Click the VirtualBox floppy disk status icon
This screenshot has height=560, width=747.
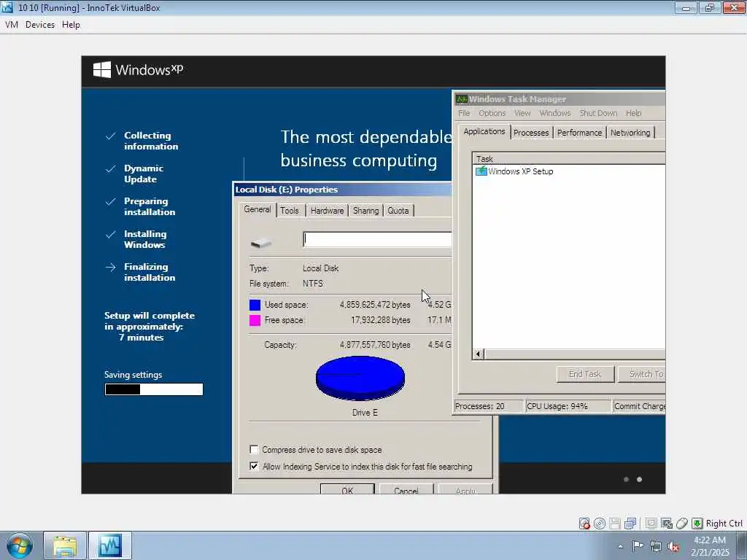point(614,524)
